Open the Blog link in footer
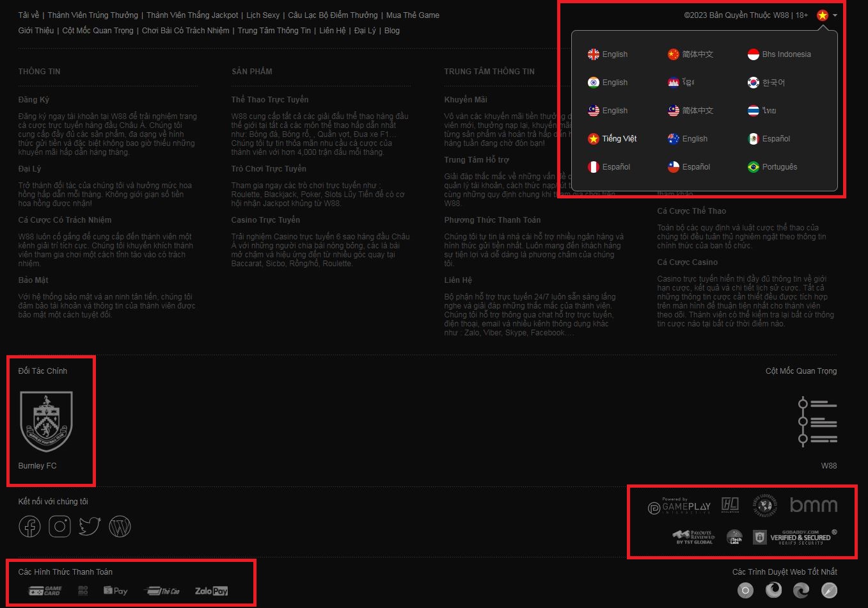The image size is (868, 608). click(x=392, y=31)
